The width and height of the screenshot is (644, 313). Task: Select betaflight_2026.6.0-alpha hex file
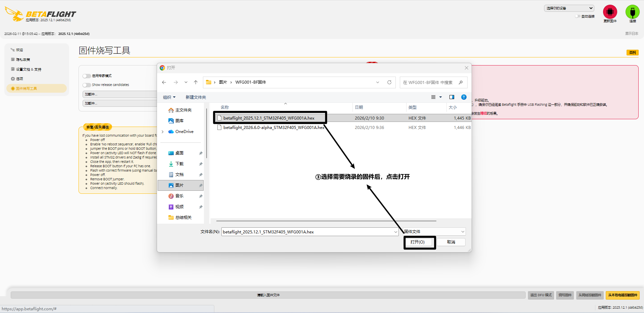pyautogui.click(x=274, y=128)
